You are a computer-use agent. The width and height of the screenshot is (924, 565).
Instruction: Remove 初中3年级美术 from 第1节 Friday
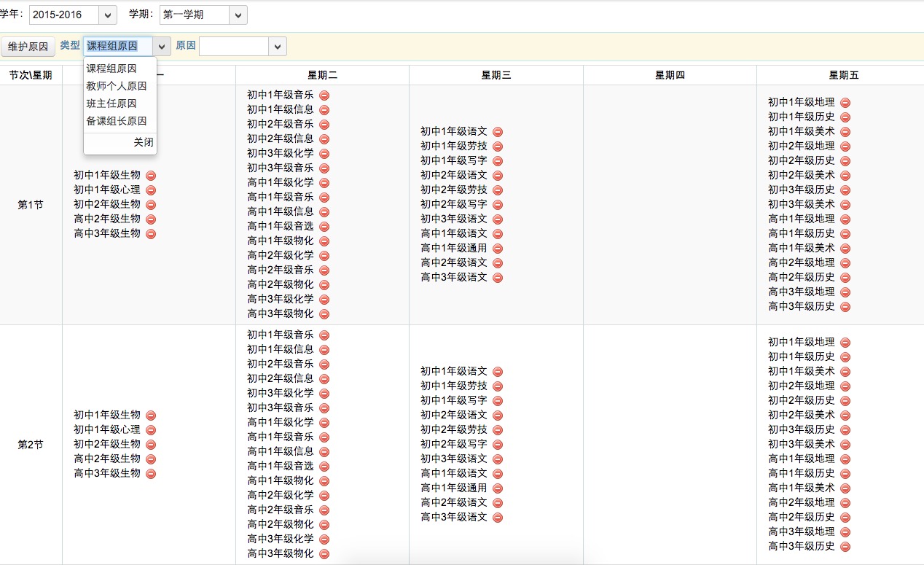point(845,205)
